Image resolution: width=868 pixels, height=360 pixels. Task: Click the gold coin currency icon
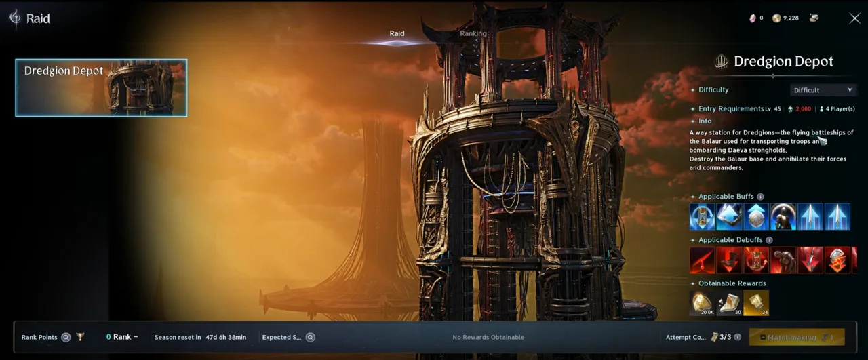pyautogui.click(x=776, y=18)
